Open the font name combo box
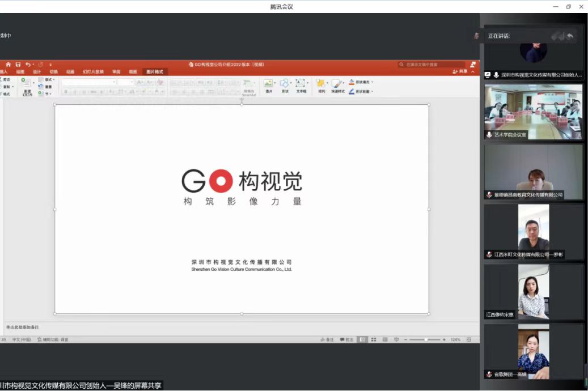The height and width of the screenshot is (391, 588). tap(89, 82)
